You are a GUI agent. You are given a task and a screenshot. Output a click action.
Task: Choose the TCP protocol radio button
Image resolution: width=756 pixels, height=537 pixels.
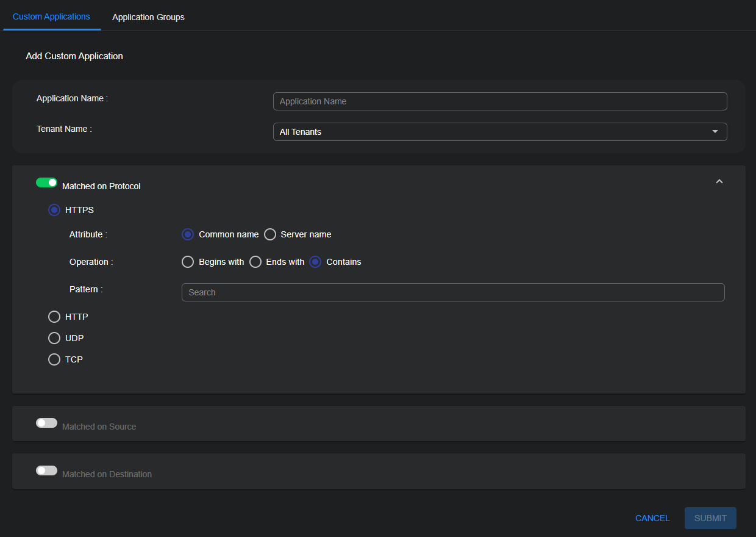(54, 359)
